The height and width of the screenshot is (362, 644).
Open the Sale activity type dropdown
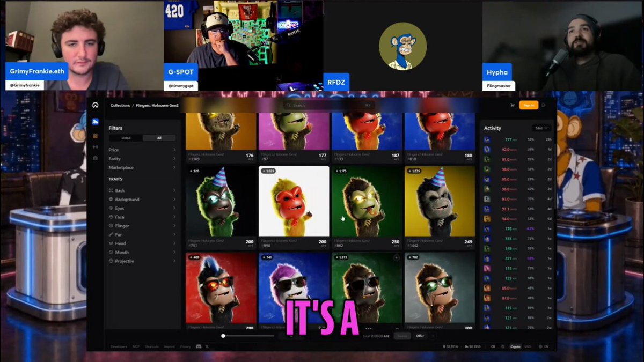[x=541, y=128]
